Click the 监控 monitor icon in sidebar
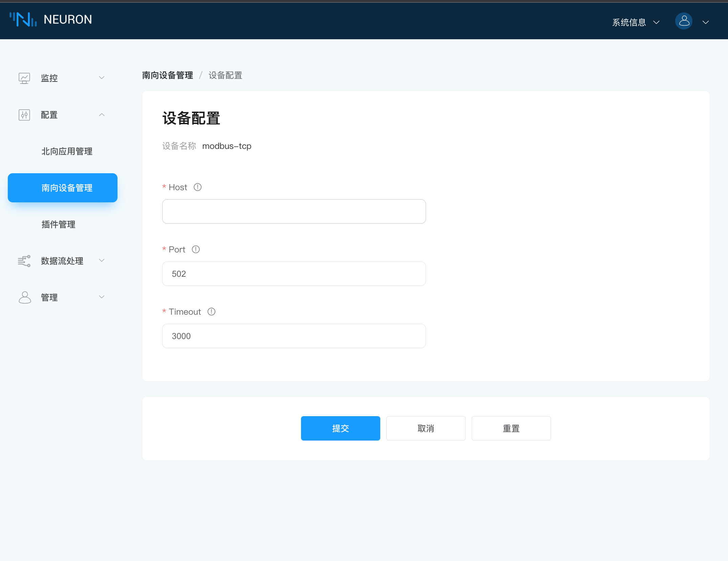 tap(24, 78)
